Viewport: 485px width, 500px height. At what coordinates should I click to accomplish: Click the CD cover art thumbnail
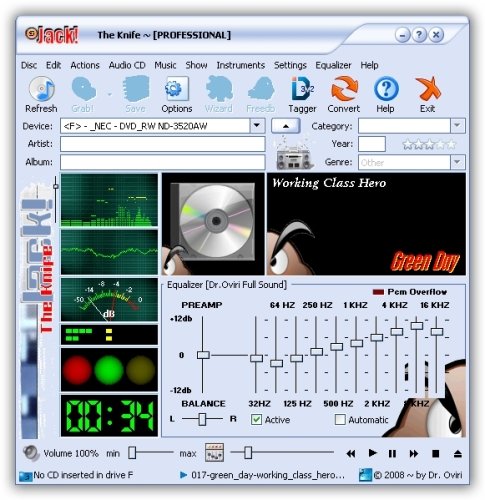pyautogui.click(x=213, y=224)
